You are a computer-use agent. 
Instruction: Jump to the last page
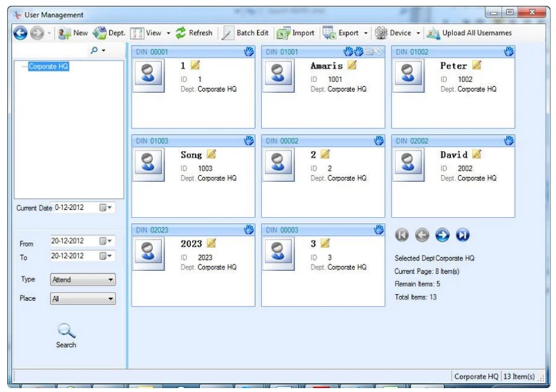tap(462, 235)
